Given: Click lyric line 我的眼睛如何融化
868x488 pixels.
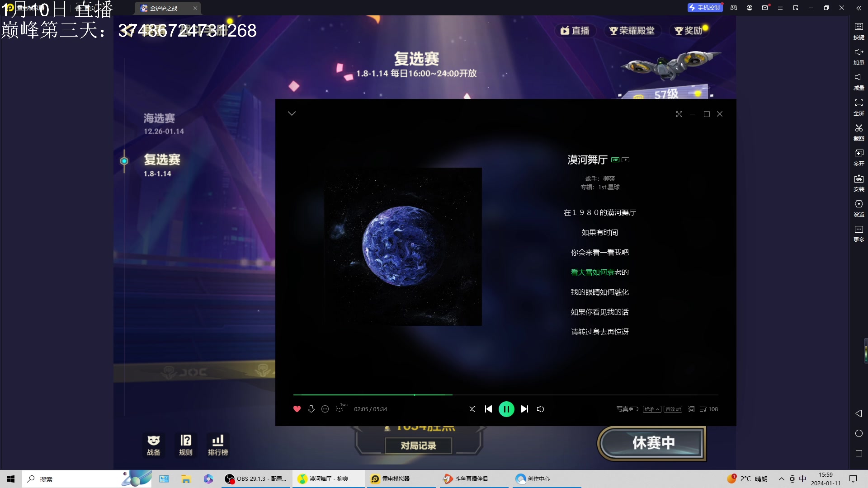Looking at the screenshot, I should 599,292.
